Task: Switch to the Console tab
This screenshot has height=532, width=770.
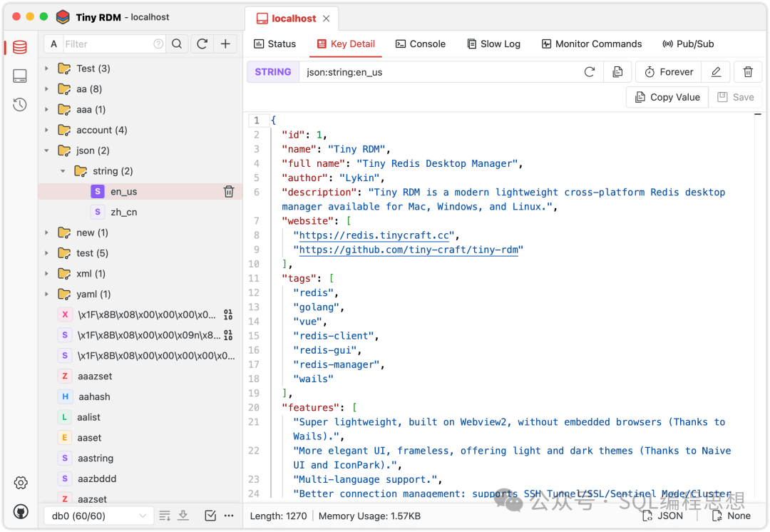Action: click(x=421, y=44)
